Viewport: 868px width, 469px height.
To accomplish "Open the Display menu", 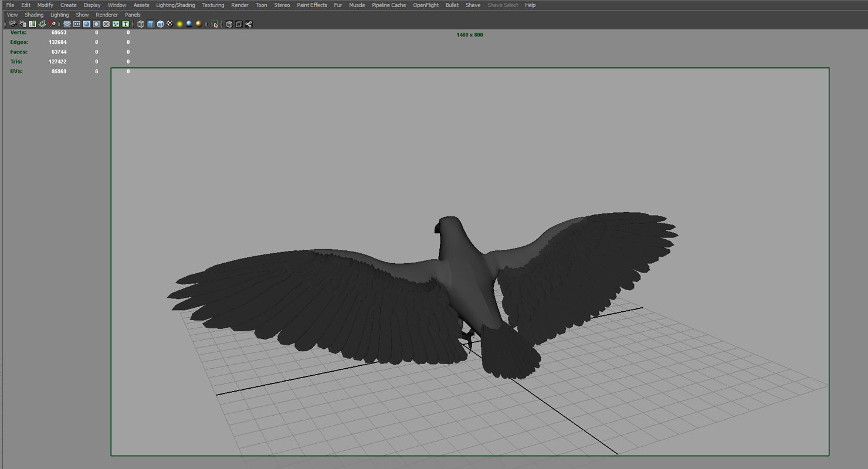I will [x=92, y=5].
